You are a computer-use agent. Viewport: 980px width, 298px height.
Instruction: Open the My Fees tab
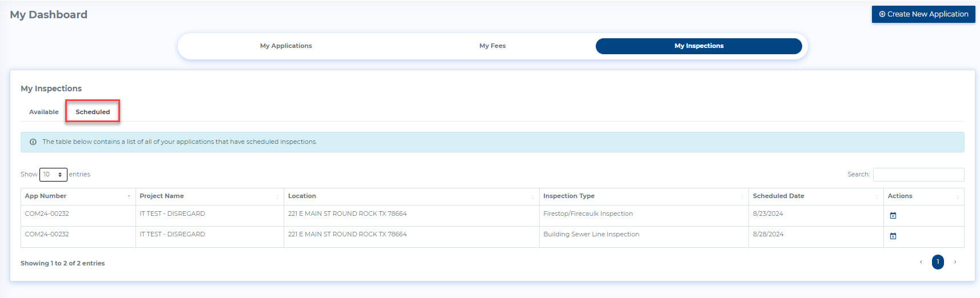492,46
